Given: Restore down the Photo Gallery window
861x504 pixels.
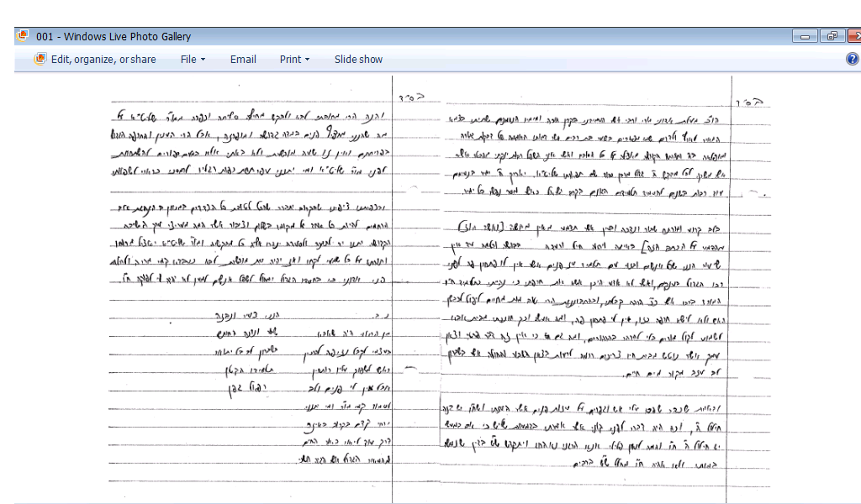Looking at the screenshot, I should pos(832,36).
